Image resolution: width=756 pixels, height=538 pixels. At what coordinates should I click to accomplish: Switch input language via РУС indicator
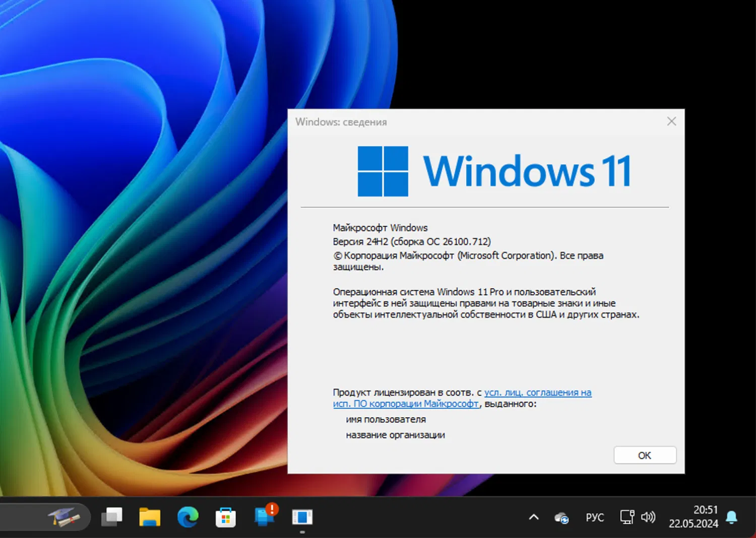595,517
